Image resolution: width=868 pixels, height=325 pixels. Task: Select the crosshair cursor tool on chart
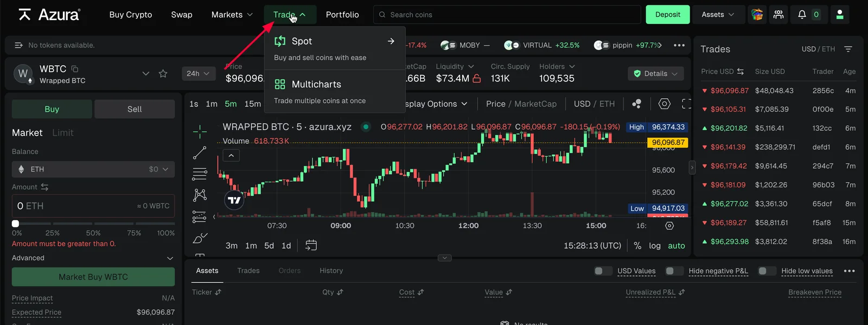click(200, 131)
